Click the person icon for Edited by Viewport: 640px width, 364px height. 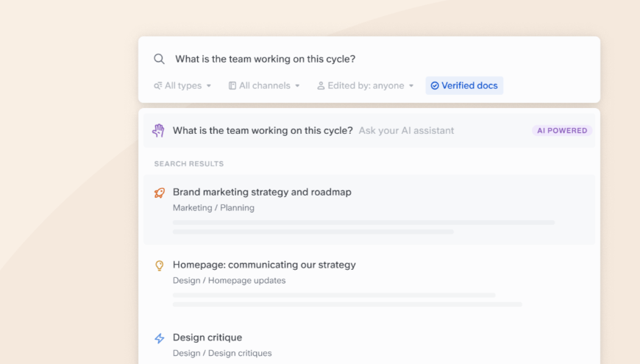[x=321, y=86]
